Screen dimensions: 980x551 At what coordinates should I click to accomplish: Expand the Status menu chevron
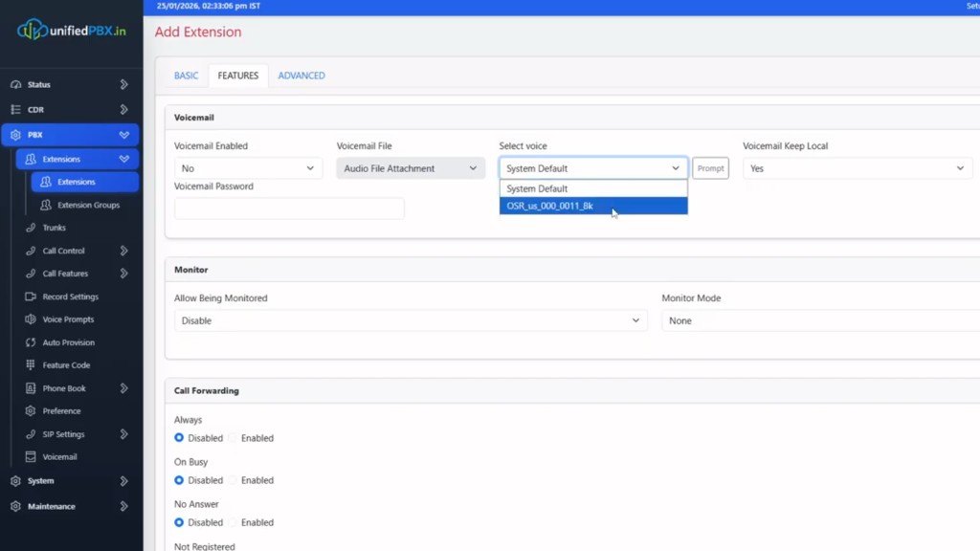point(123,84)
